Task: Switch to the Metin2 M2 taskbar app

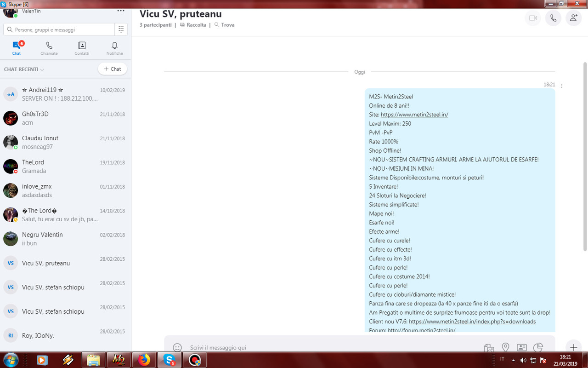Action: point(119,360)
